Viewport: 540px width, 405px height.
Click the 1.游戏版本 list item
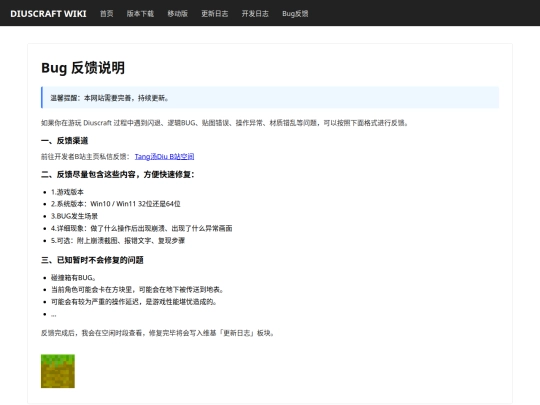67,192
